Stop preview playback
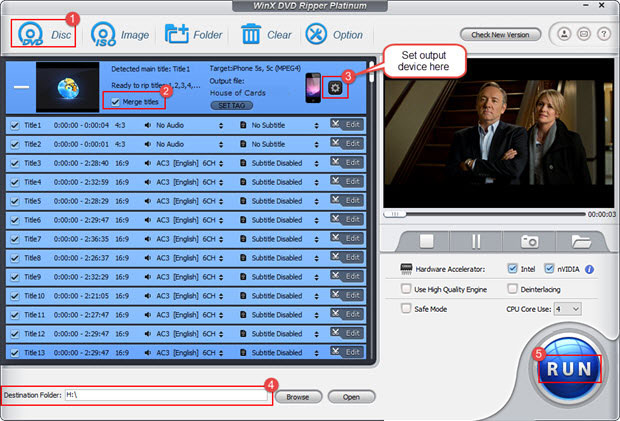Screen dimensions: 620x421 click(426, 241)
